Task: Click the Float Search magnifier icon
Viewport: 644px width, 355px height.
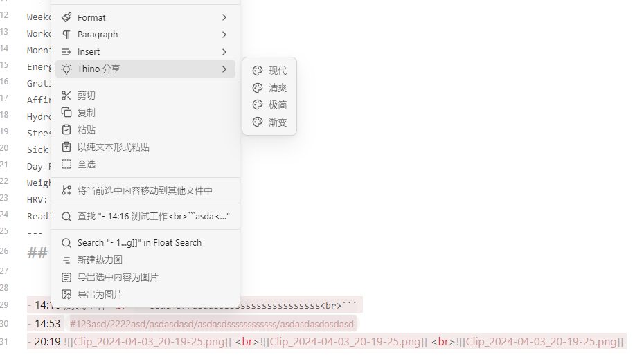Action: tap(66, 243)
